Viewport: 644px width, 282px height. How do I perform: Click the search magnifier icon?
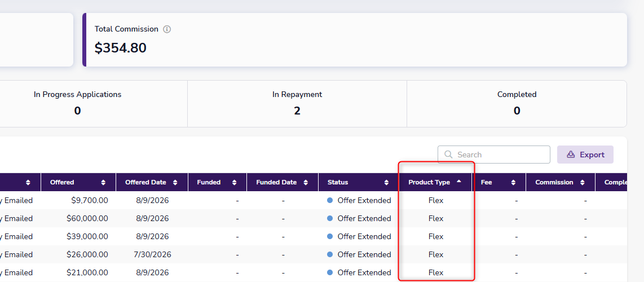click(x=449, y=155)
